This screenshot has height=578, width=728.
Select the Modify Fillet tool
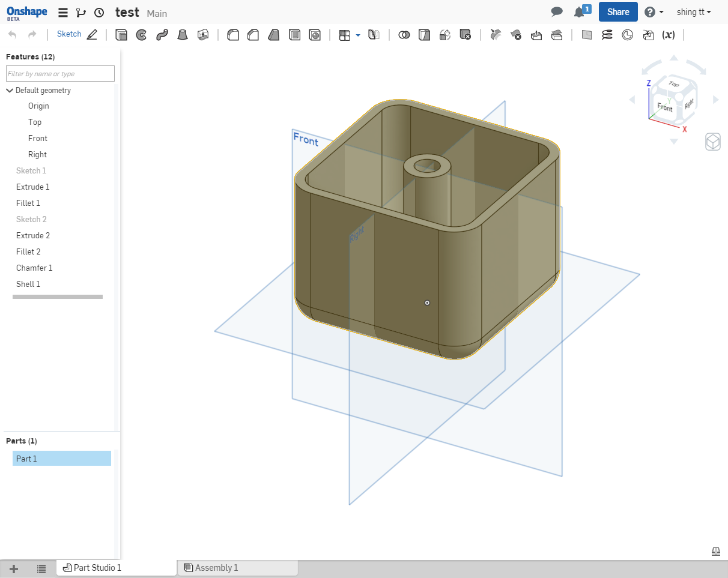click(x=496, y=35)
